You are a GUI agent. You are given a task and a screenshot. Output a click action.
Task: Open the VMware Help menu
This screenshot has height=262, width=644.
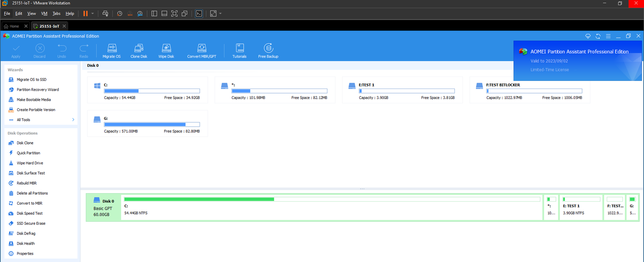point(70,14)
